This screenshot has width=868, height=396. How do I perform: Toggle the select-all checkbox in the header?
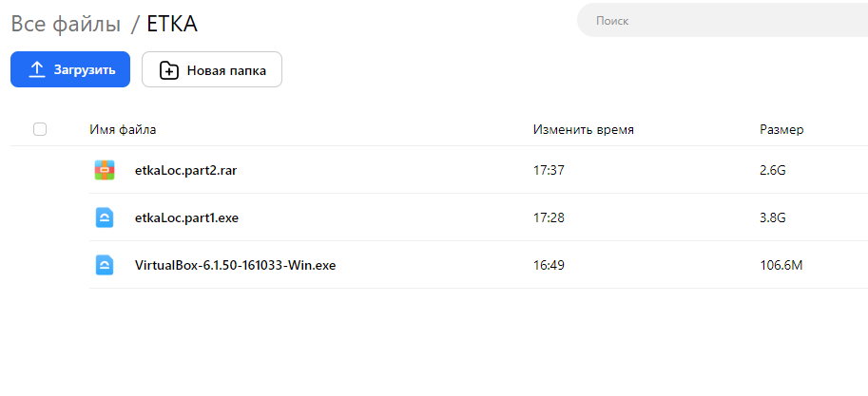click(40, 129)
